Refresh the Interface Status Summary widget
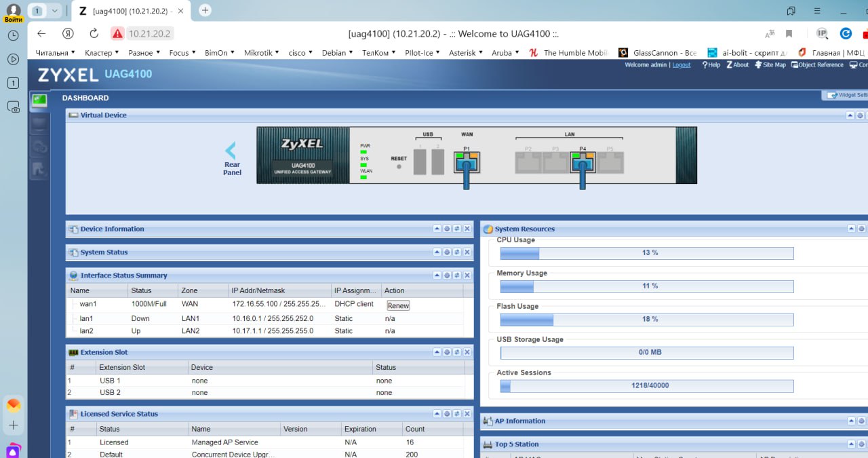This screenshot has height=458, width=868. click(457, 275)
